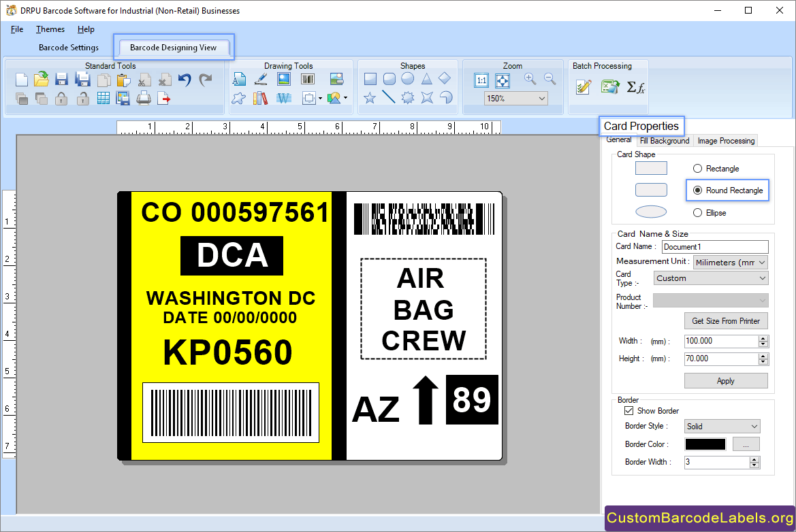This screenshot has width=796, height=532.
Task: Zoom in with magnifier plus icon
Action: coord(530,79)
